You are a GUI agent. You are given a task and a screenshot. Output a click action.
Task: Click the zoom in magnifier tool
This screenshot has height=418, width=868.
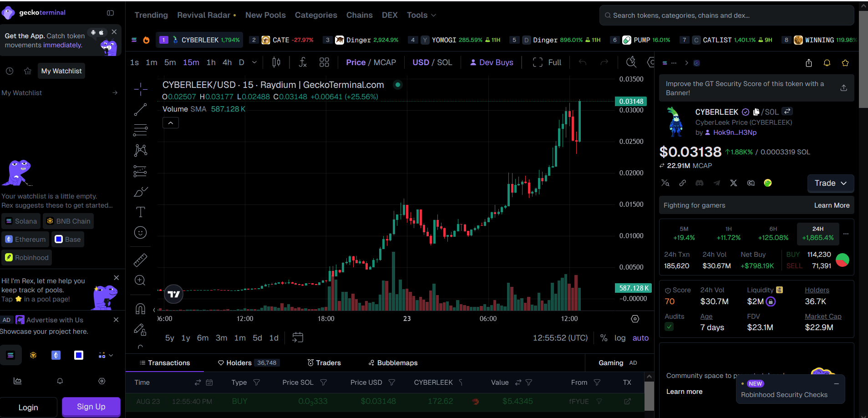pyautogui.click(x=141, y=280)
